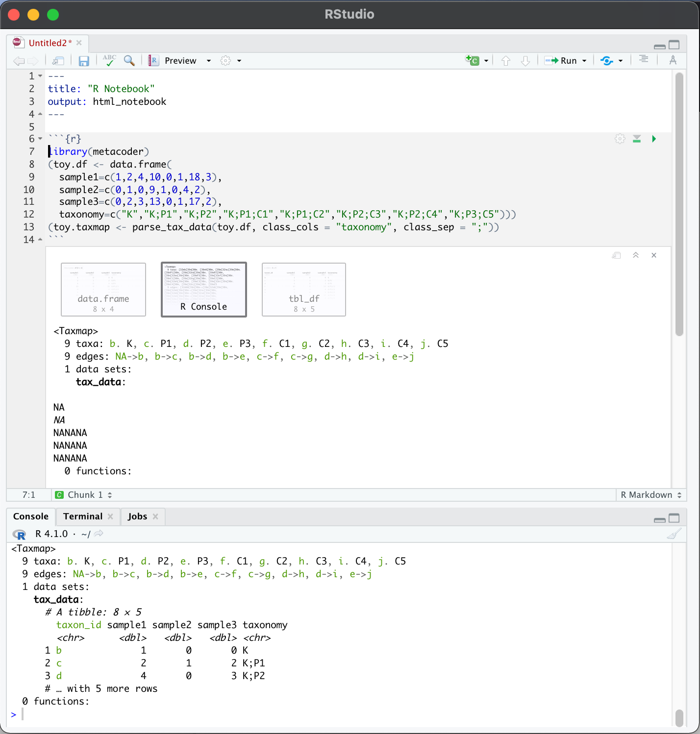700x734 pixels.
Task: Select R Console output thumbnail
Action: click(x=204, y=290)
